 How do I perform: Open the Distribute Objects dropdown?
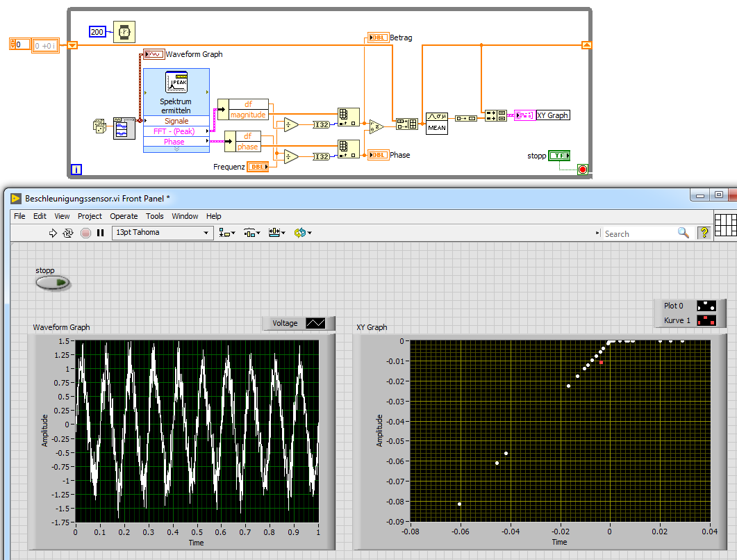pyautogui.click(x=251, y=233)
